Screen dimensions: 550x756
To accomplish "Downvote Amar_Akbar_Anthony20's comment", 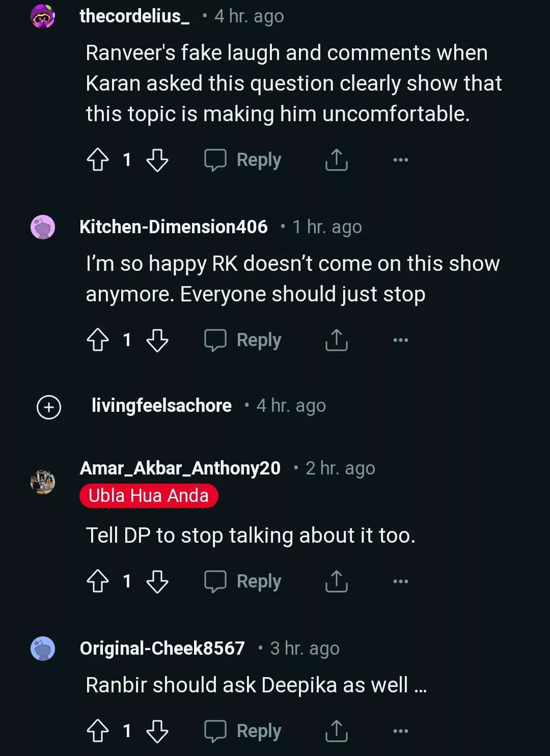I will (x=157, y=581).
